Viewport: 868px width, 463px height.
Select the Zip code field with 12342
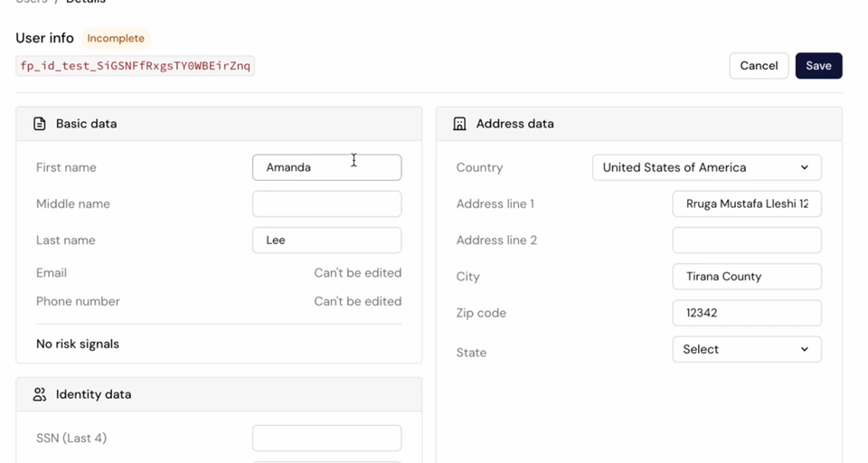[746, 313]
